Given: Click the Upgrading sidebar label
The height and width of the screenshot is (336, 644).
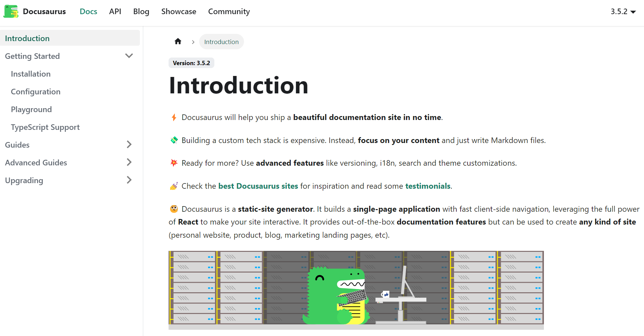Looking at the screenshot, I should 24,180.
